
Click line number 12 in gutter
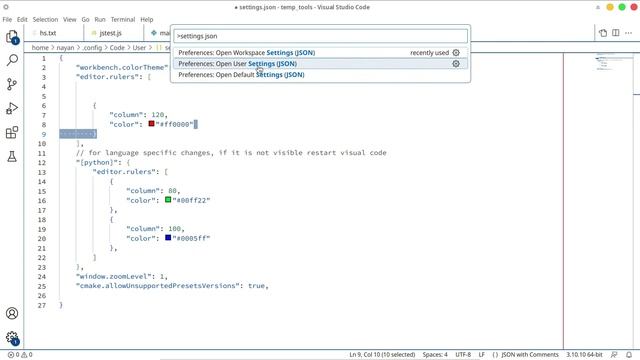coord(42,162)
